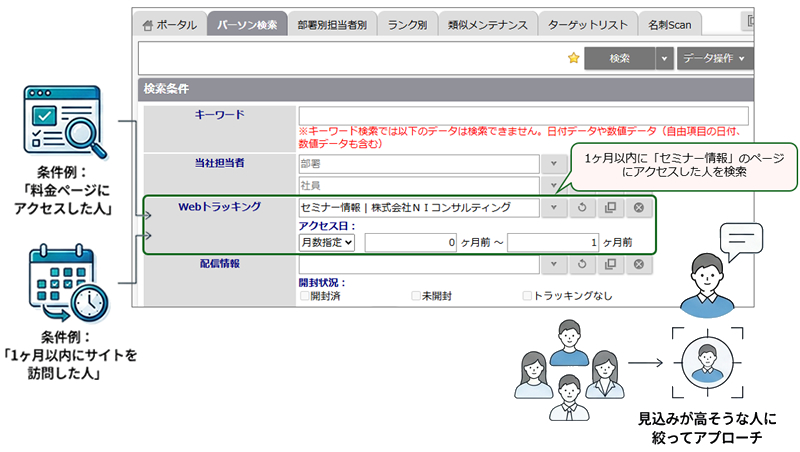Click the Webトラッキング page field
The width and height of the screenshot is (800, 452).
pos(419,208)
